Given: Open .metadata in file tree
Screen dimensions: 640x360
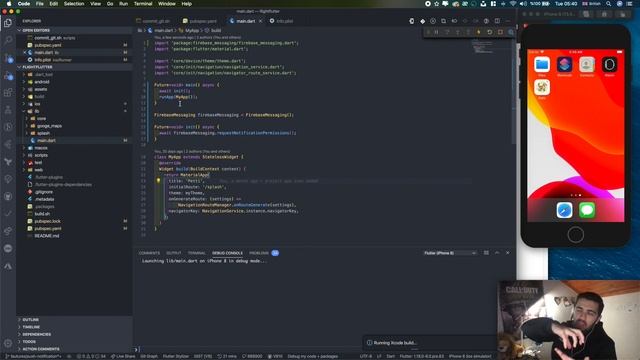Looking at the screenshot, I should pyautogui.click(x=44, y=199).
